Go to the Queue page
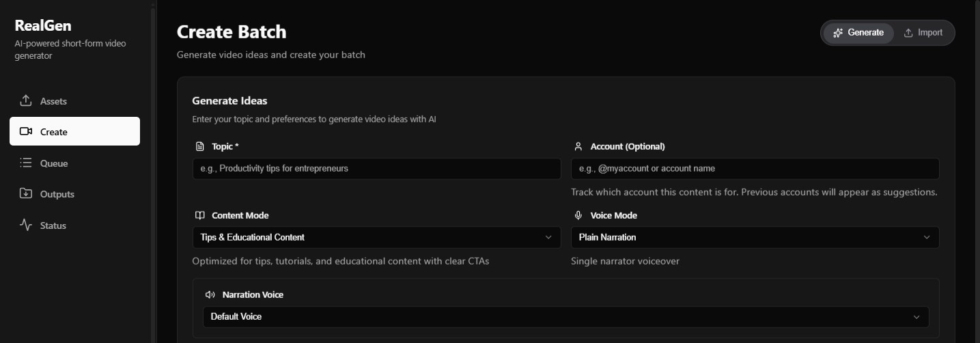Screen dimensions: 980x343 (x=74, y=163)
